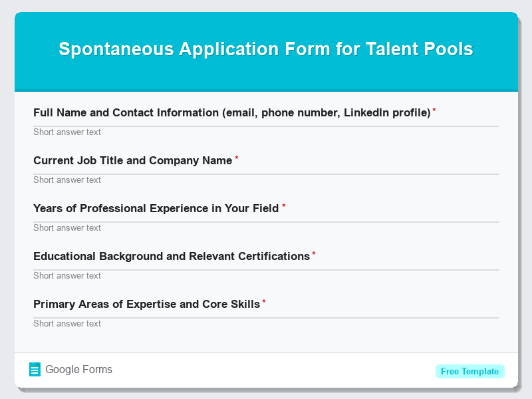Click the Free Template button
The height and width of the screenshot is (399, 532).
470,371
